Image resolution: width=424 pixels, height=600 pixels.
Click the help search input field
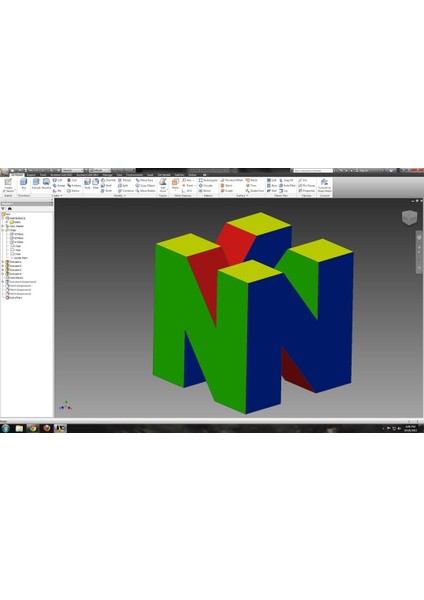pos(313,171)
